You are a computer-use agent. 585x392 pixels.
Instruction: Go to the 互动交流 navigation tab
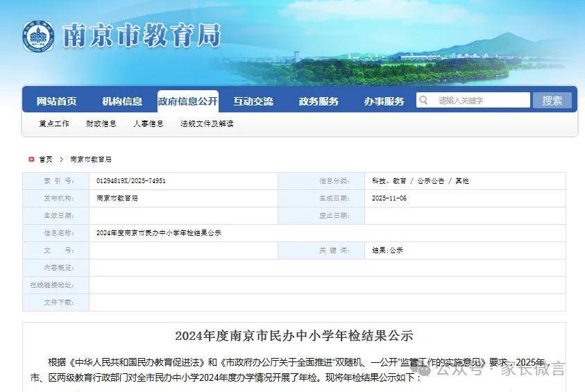[253, 101]
